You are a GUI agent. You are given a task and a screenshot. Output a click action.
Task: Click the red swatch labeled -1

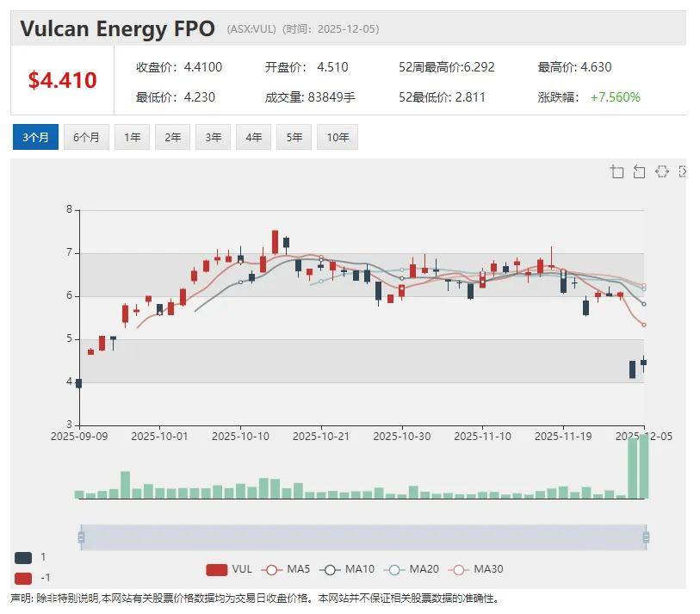click(23, 578)
